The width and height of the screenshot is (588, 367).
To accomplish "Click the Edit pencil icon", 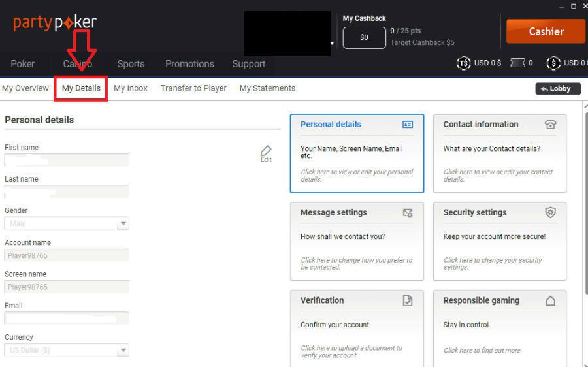I will [x=266, y=152].
